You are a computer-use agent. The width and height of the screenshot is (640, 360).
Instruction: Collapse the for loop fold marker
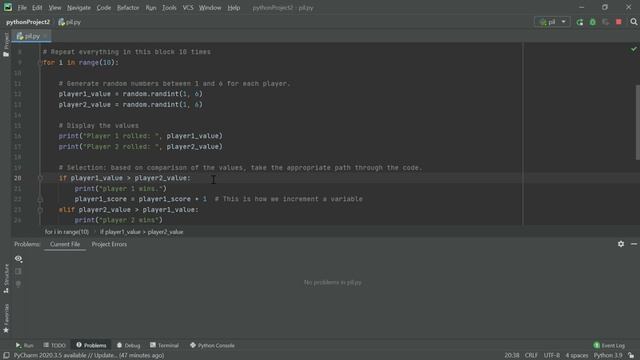click(x=40, y=62)
